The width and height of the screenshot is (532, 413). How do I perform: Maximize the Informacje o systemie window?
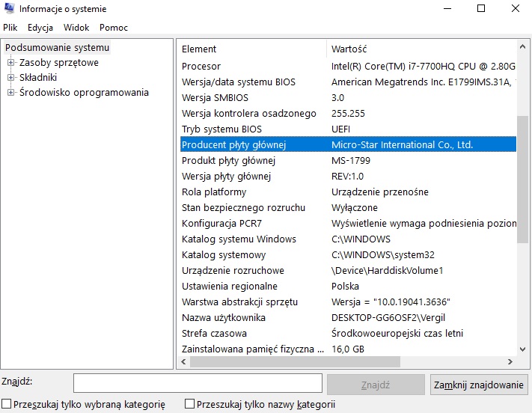click(x=481, y=9)
